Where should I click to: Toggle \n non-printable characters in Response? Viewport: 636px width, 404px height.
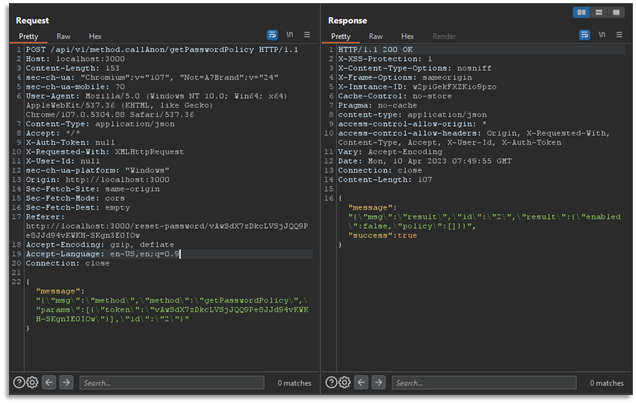coord(602,35)
